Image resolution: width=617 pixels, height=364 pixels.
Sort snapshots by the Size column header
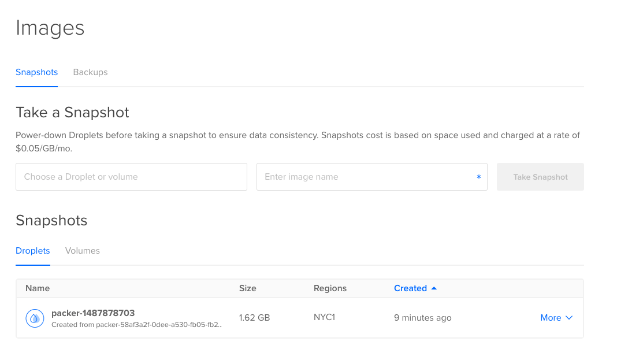click(247, 288)
